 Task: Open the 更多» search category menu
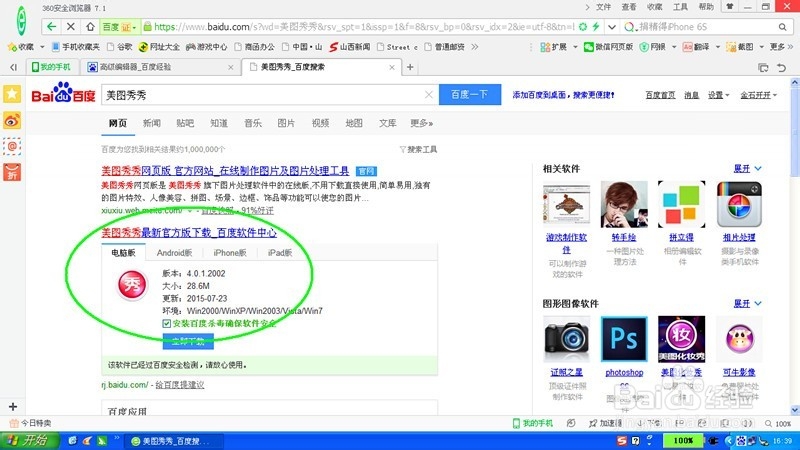click(421, 123)
